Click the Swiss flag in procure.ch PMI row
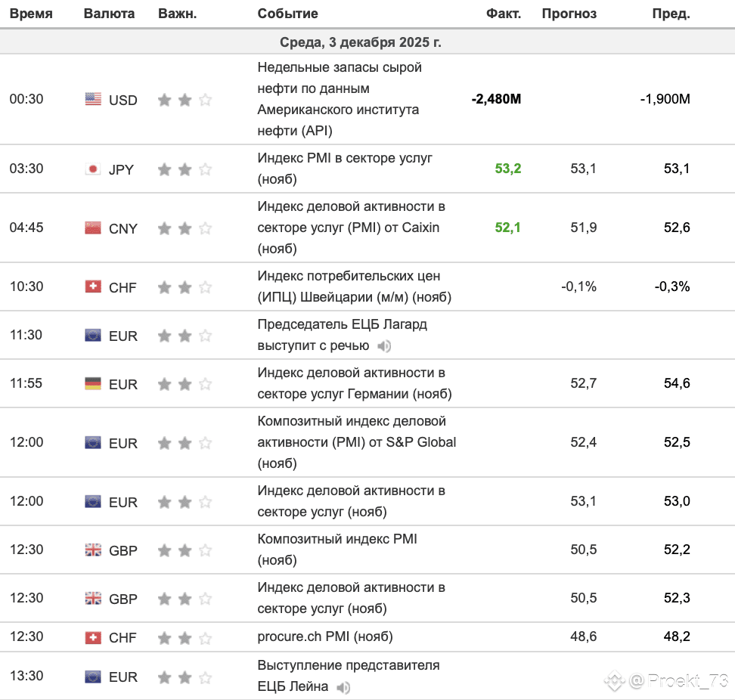 click(93, 638)
